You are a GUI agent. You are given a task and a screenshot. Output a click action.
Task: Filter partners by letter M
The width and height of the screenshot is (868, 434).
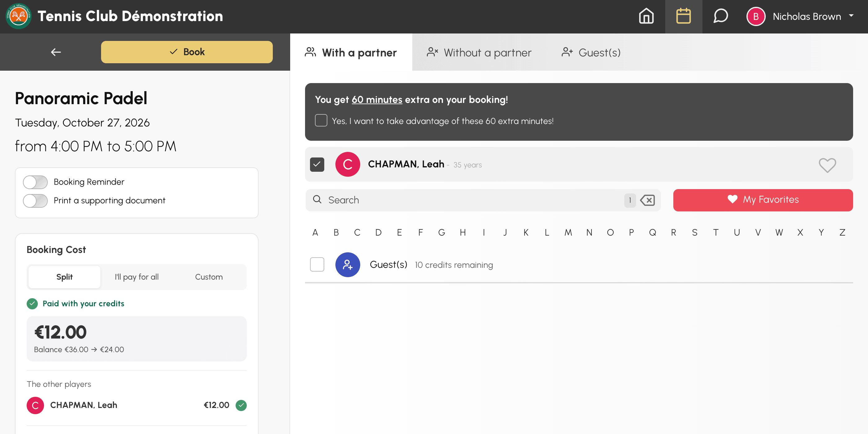[568, 232]
